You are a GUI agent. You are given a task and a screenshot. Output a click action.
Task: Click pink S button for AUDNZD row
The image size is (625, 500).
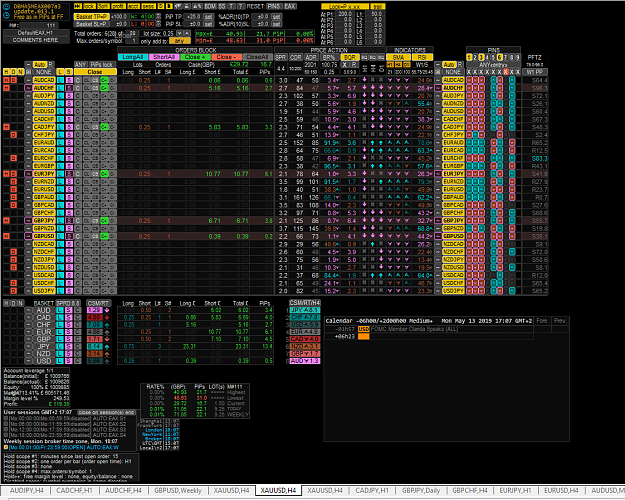(x=69, y=104)
